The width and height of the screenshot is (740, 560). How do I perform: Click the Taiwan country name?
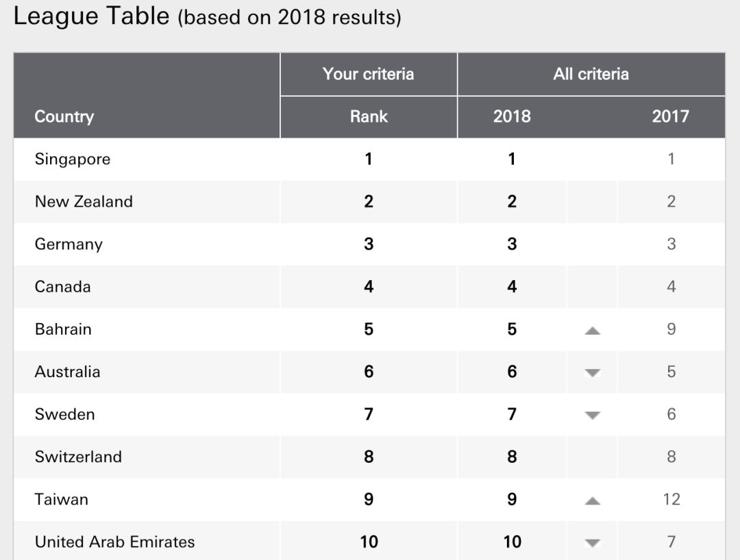62,499
